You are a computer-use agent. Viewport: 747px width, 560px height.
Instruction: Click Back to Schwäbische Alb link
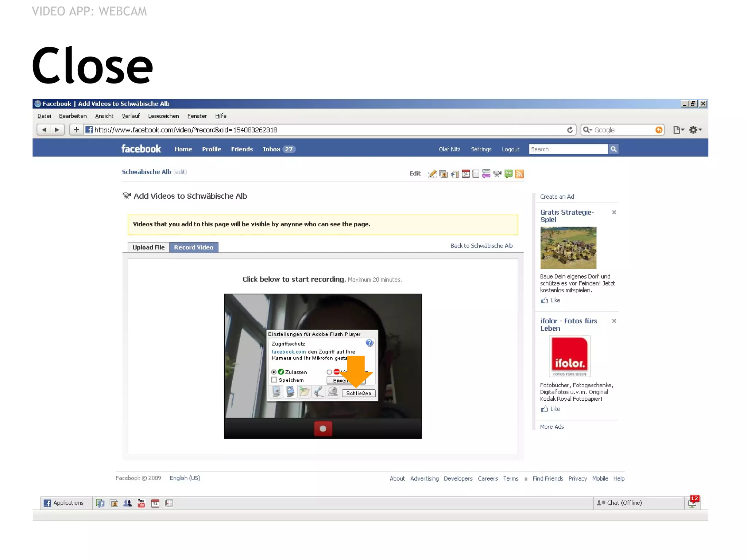pyautogui.click(x=481, y=246)
